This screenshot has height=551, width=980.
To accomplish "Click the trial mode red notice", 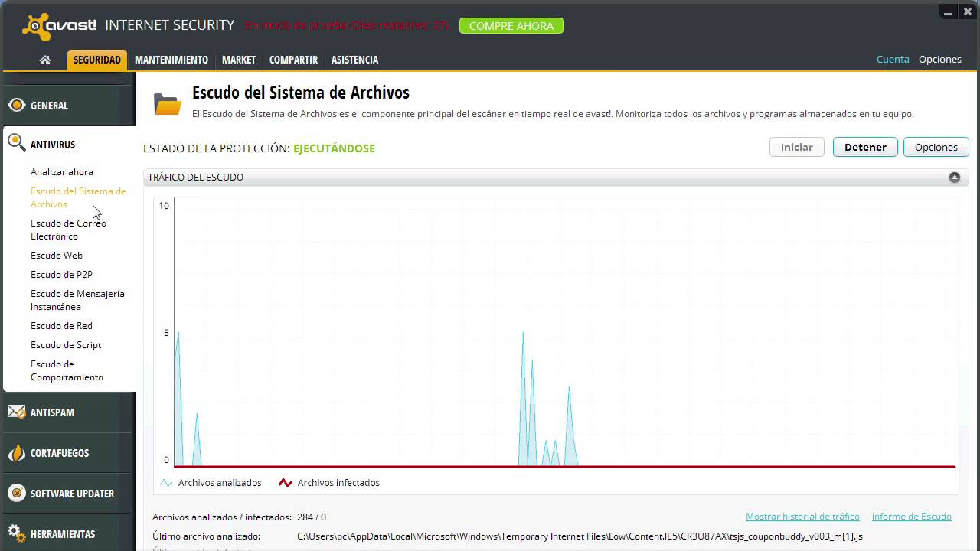I will point(348,25).
